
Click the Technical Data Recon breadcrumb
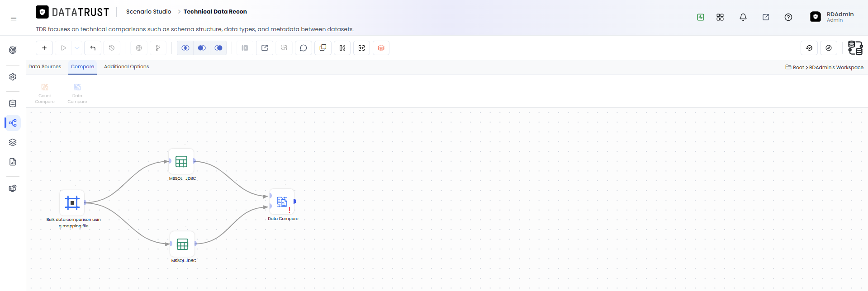[x=215, y=12]
